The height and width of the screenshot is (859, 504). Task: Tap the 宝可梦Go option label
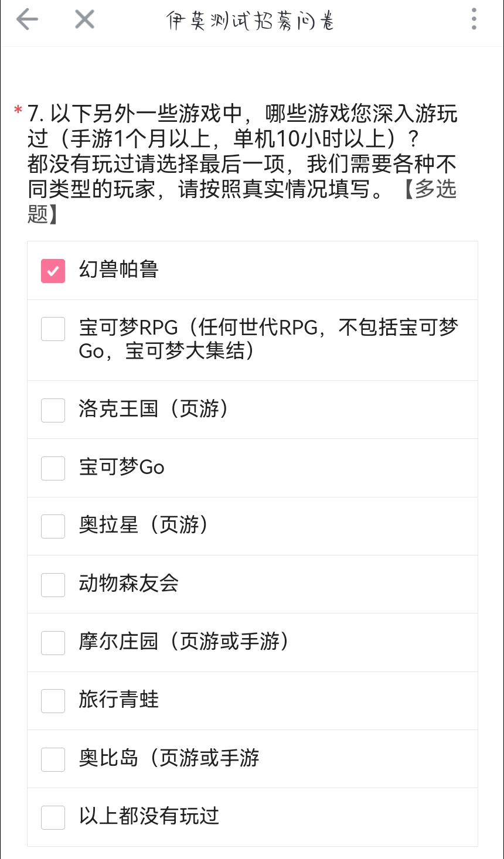click(x=122, y=467)
